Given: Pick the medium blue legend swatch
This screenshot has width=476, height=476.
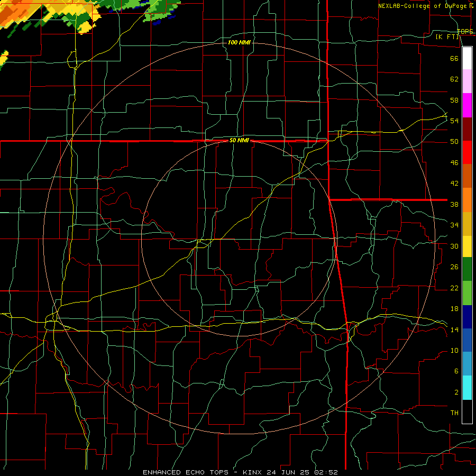Looking at the screenshot, I should point(467,340).
